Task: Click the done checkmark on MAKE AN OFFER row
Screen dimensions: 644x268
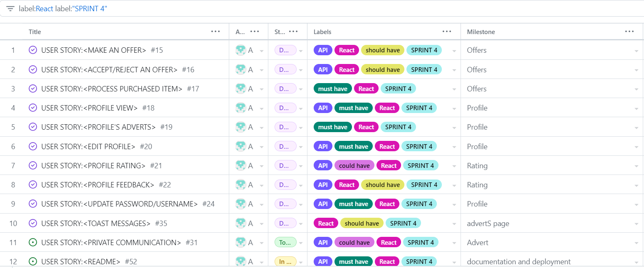Action: (33, 50)
